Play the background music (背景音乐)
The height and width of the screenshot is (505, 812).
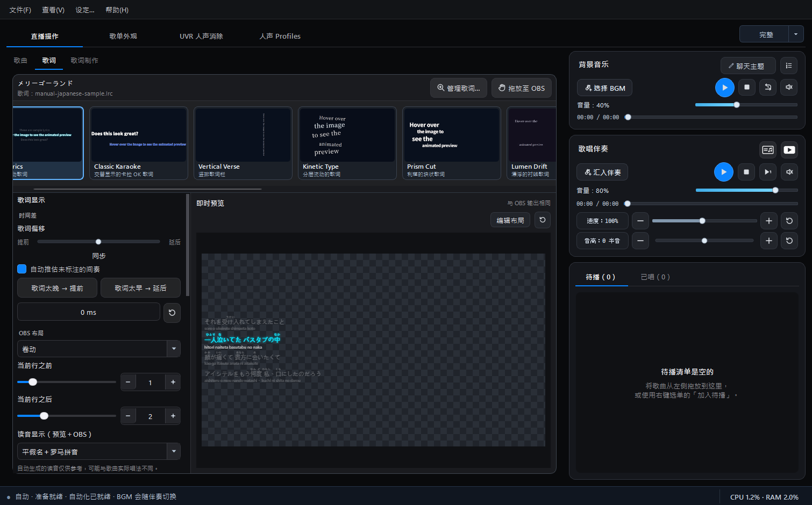724,88
